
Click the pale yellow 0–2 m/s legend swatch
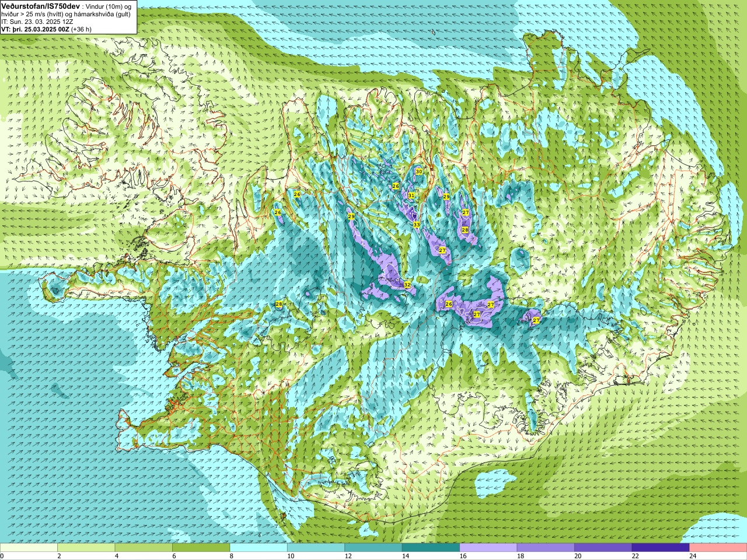(29, 548)
